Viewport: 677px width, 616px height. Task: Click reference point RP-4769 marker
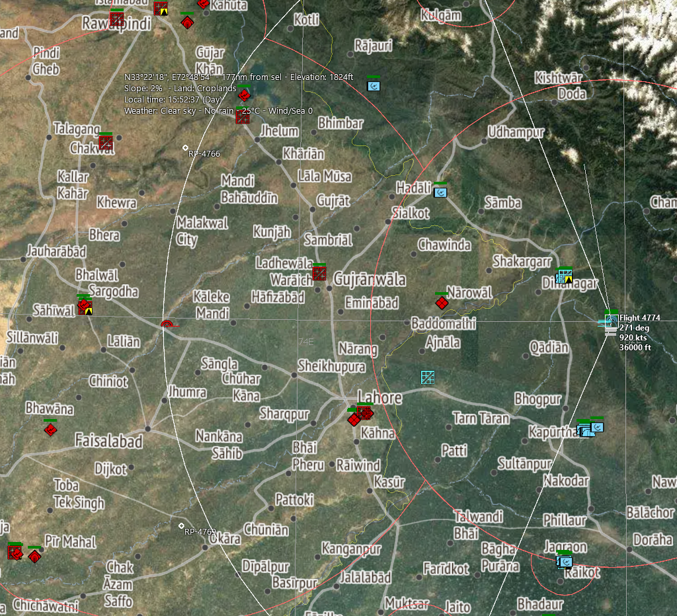(x=181, y=525)
